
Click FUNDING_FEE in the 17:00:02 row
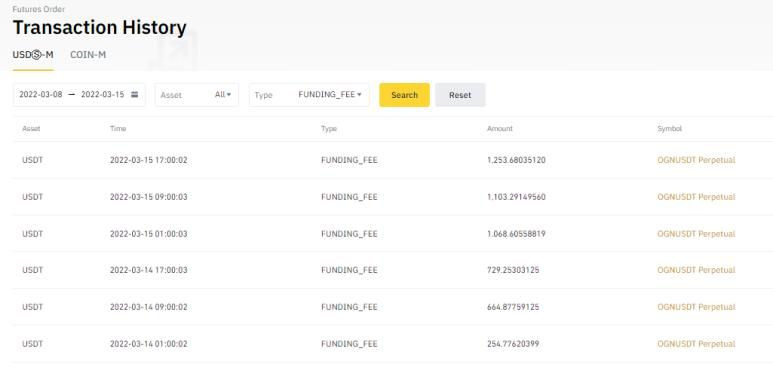click(x=349, y=160)
